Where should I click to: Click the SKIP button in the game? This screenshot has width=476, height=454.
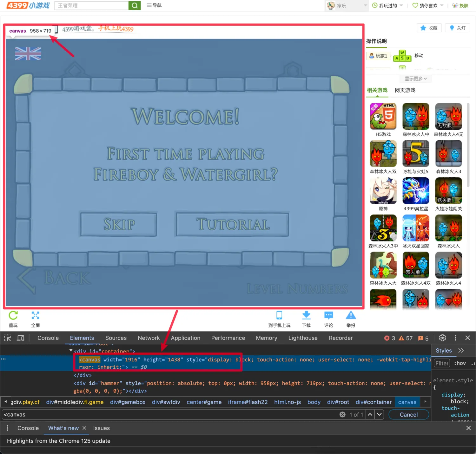tap(119, 225)
